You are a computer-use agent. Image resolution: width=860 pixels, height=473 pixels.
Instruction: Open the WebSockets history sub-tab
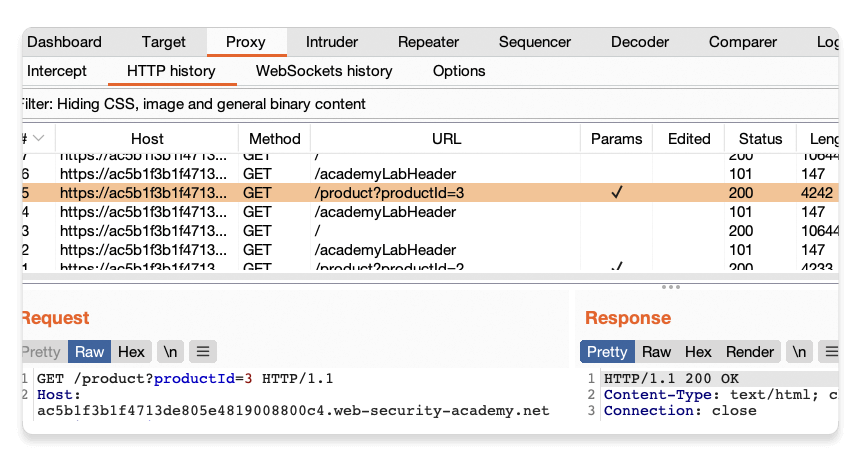pyautogui.click(x=324, y=71)
